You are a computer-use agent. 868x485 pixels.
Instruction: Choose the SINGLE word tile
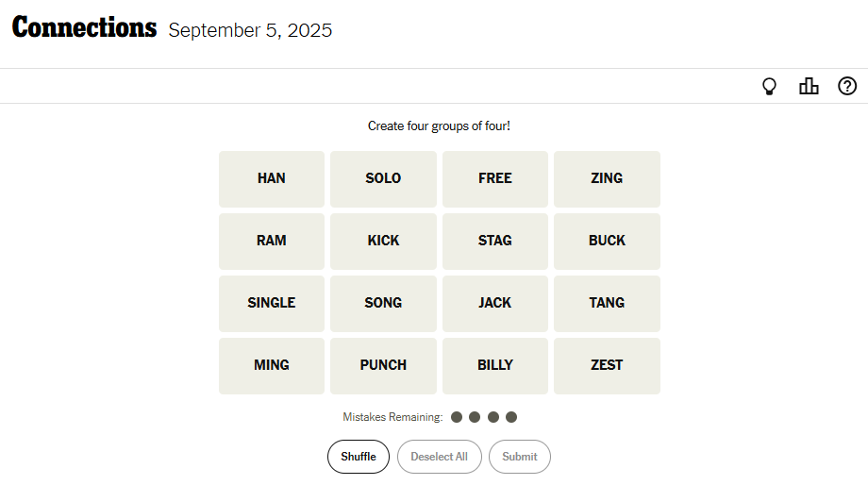point(272,303)
